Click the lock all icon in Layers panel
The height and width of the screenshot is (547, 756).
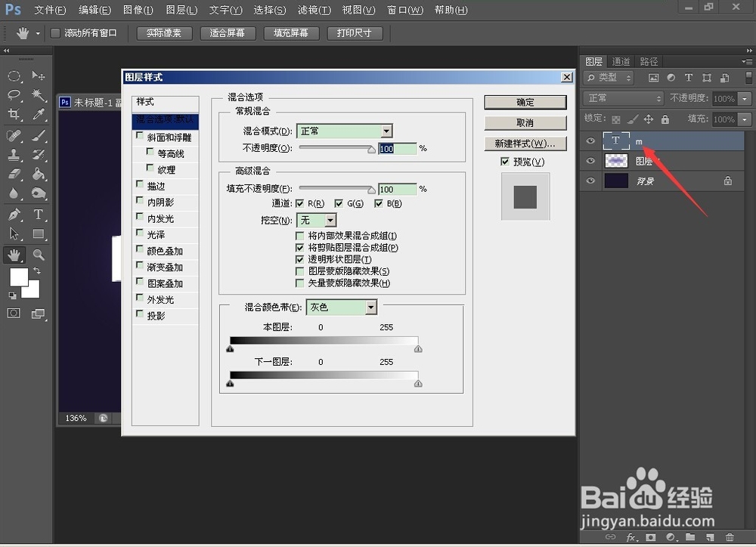pyautogui.click(x=665, y=119)
